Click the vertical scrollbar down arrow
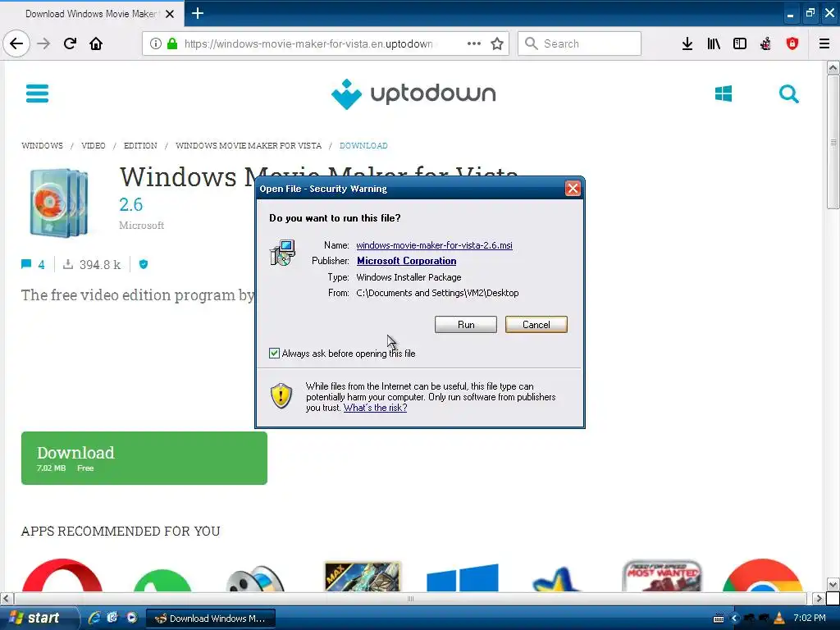Screen dimensions: 840x630 tap(833, 584)
